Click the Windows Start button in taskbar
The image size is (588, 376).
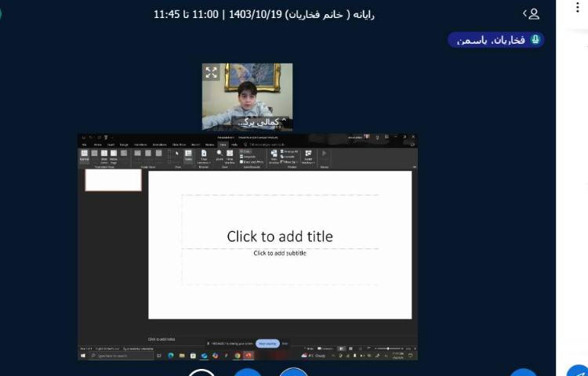[83, 356]
